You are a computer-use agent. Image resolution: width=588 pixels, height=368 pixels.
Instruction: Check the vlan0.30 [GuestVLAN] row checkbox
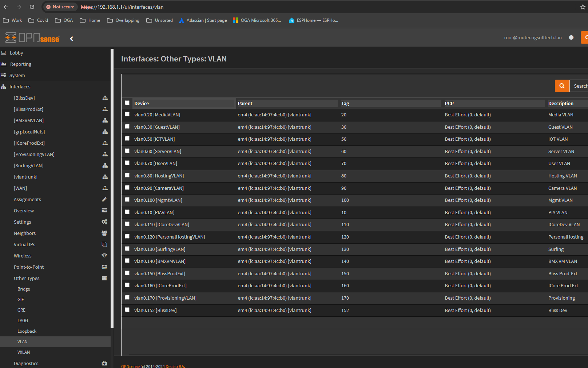click(127, 127)
